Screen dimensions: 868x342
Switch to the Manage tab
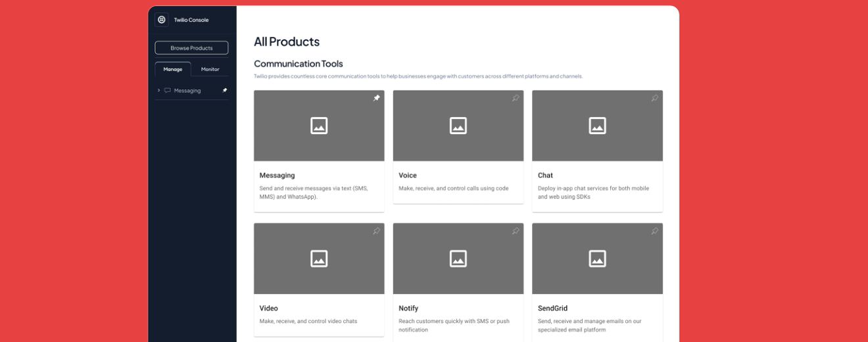[x=173, y=69]
